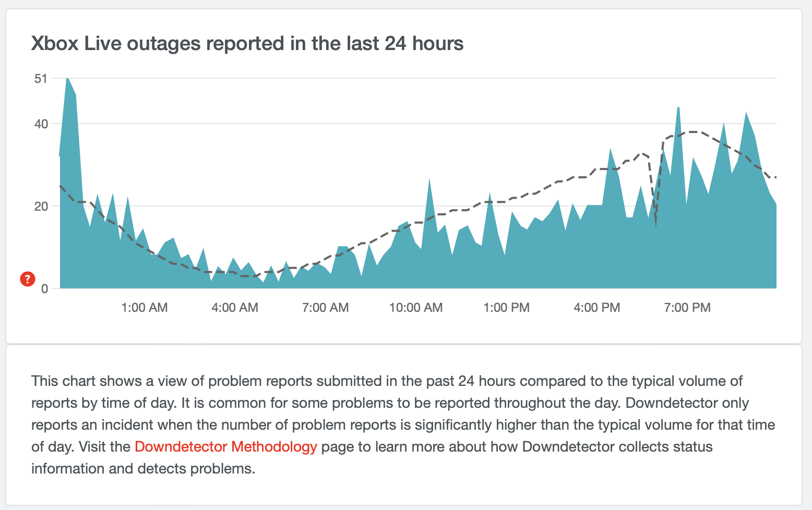Click the chart spike above 10:00 AM
812x510 pixels.
pos(429,178)
